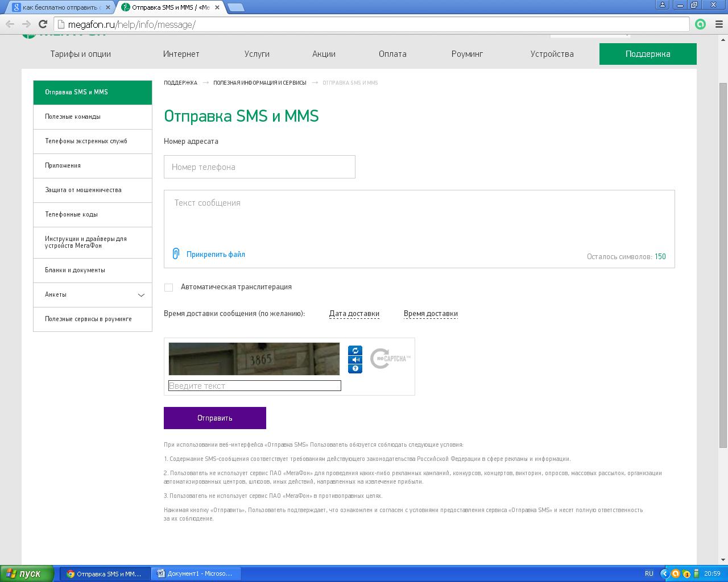This screenshot has width=728, height=582.
Task: Reload the page with browser refresh button
Action: click(x=43, y=24)
